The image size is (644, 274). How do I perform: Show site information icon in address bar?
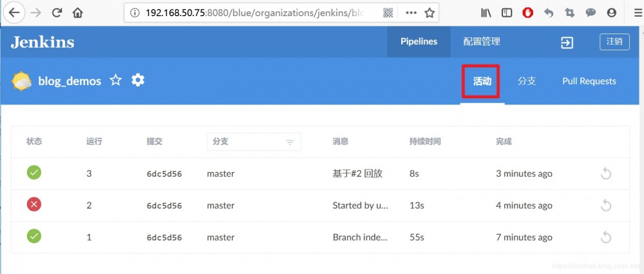(135, 13)
